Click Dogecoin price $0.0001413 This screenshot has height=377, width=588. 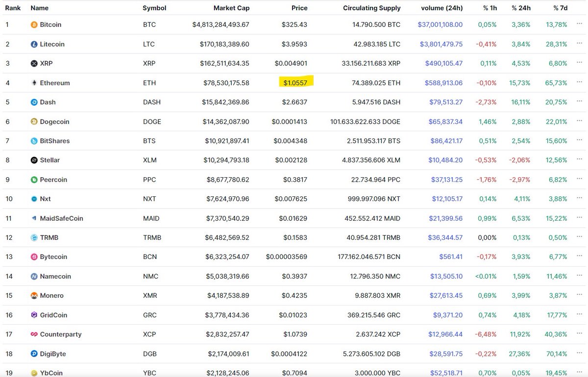coord(290,121)
